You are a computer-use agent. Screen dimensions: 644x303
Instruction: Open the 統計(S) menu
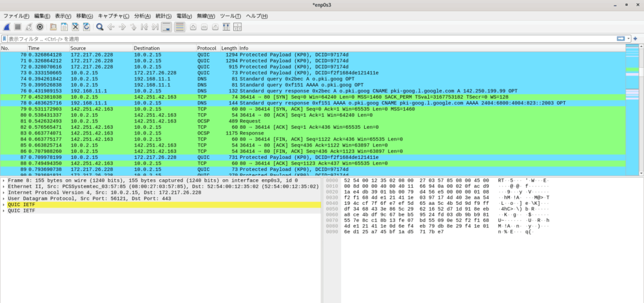coord(163,16)
